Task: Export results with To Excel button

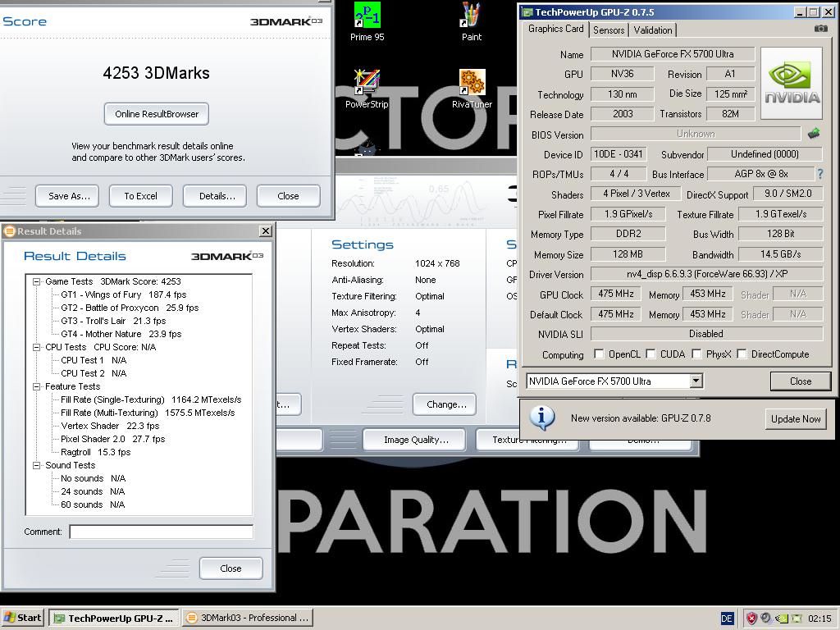Action: [141, 195]
